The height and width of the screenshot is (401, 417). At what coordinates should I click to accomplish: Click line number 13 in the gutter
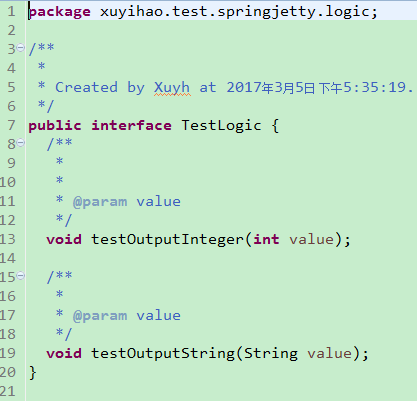[7, 240]
